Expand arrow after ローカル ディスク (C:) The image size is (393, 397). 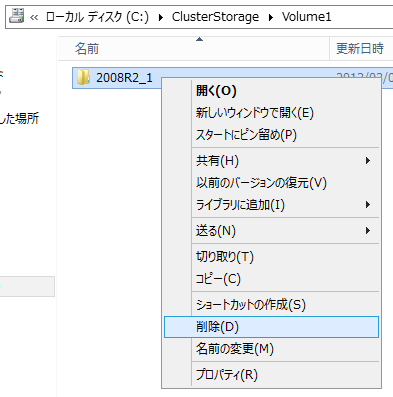(x=161, y=17)
